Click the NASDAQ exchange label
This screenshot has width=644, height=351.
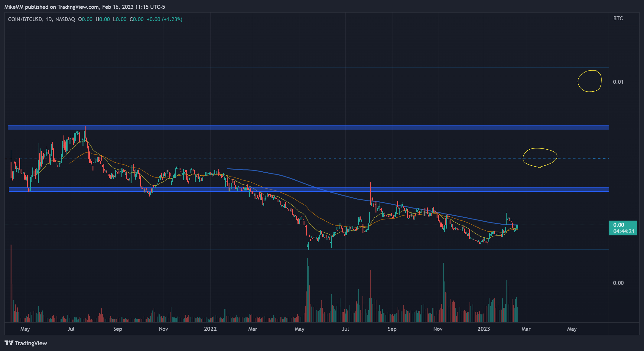click(65, 19)
